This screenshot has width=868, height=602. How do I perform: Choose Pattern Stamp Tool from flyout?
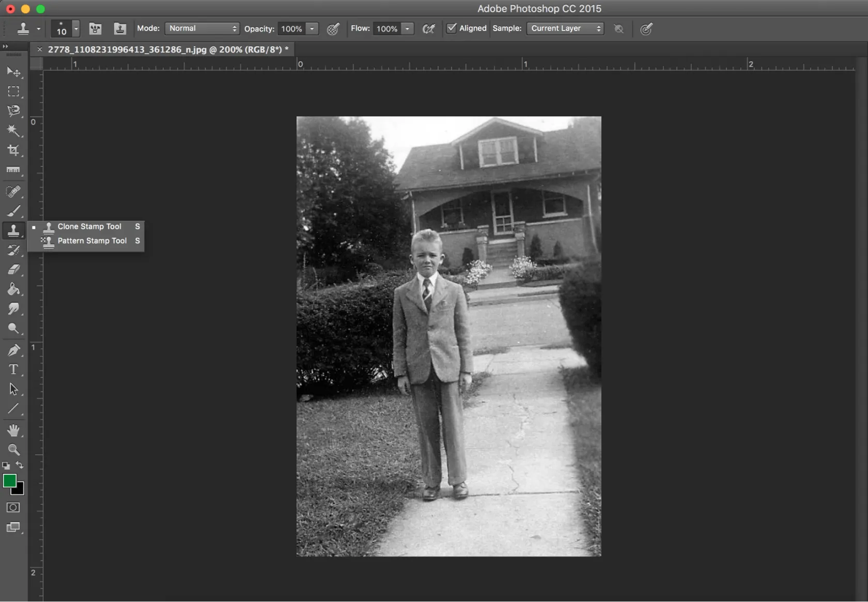pyautogui.click(x=92, y=241)
